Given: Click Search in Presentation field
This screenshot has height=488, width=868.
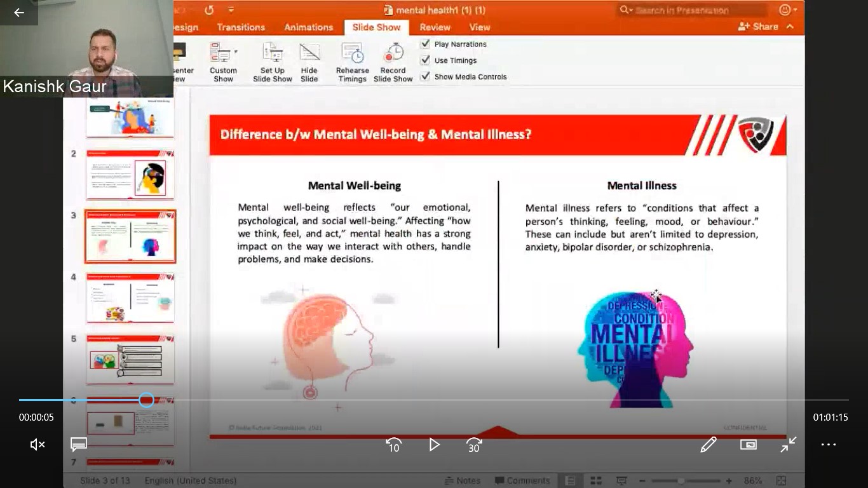Looking at the screenshot, I should click(x=693, y=10).
